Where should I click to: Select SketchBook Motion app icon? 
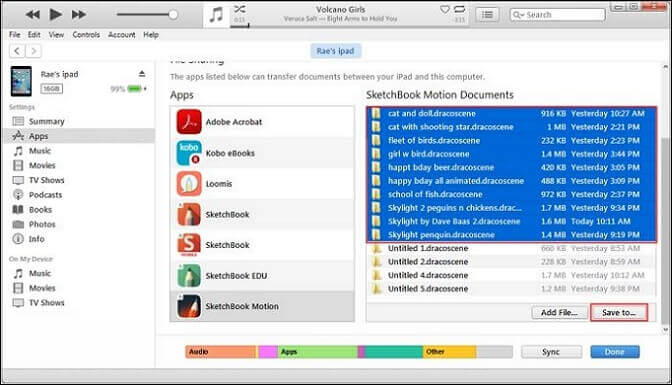pyautogui.click(x=189, y=306)
